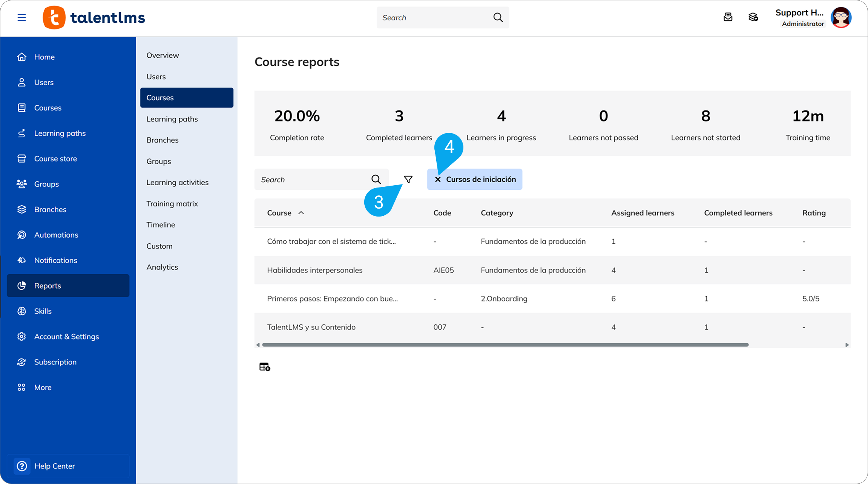Click the global search magnifier icon

498,17
